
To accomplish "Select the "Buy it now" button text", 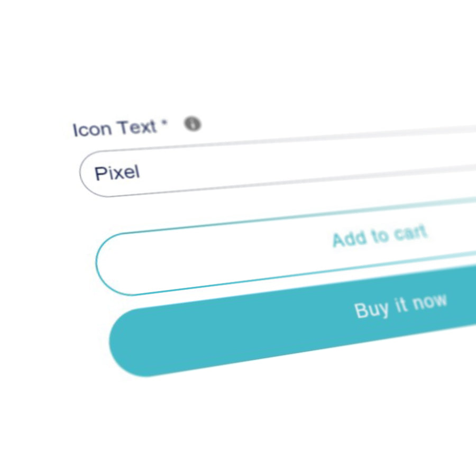I will [400, 306].
